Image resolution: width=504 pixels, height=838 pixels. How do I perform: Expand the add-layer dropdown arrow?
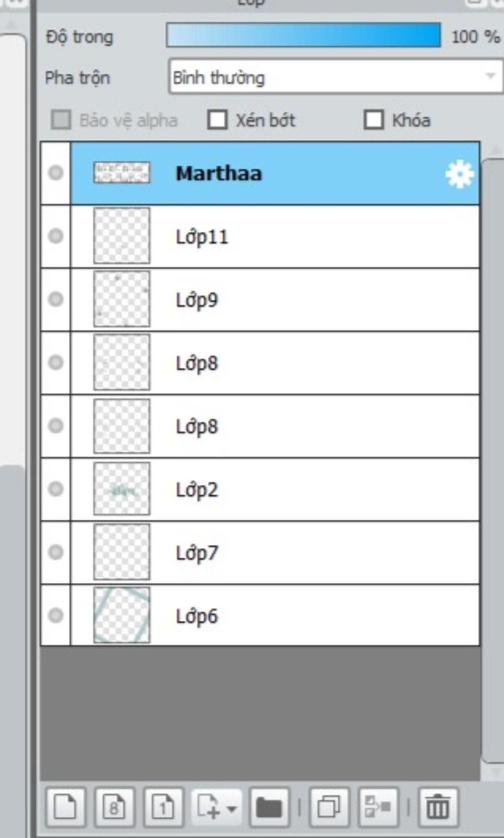[232, 808]
